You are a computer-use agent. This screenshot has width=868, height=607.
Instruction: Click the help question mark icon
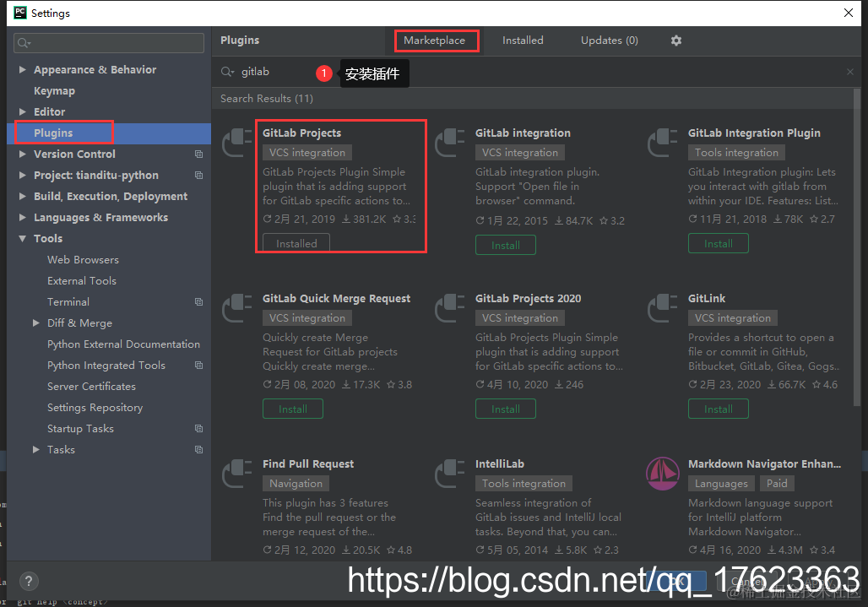click(29, 581)
